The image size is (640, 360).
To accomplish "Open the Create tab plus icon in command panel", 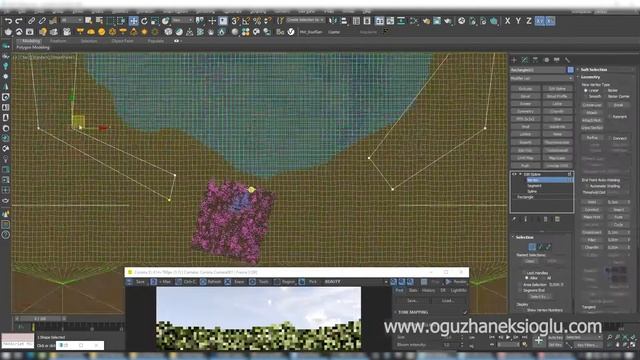I will tap(514, 60).
